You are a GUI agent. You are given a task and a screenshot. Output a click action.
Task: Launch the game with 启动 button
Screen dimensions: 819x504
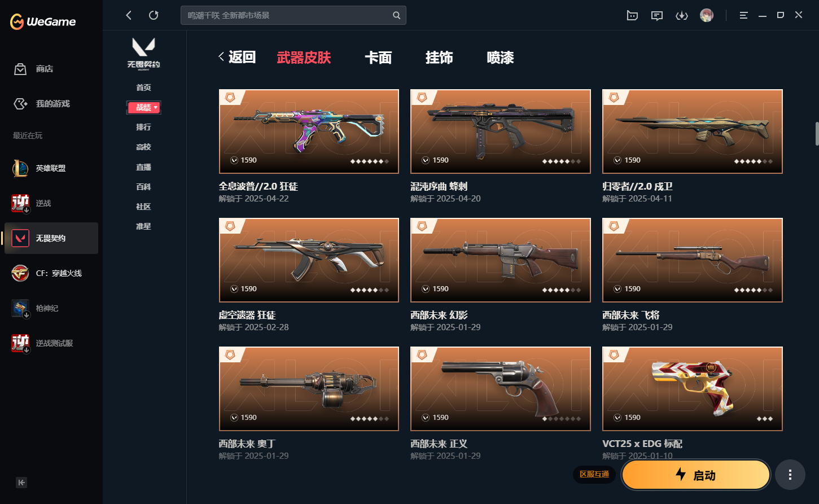(696, 475)
